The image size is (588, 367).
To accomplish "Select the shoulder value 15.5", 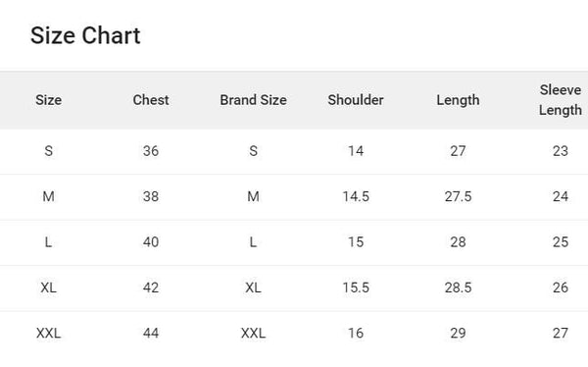I will (356, 288).
